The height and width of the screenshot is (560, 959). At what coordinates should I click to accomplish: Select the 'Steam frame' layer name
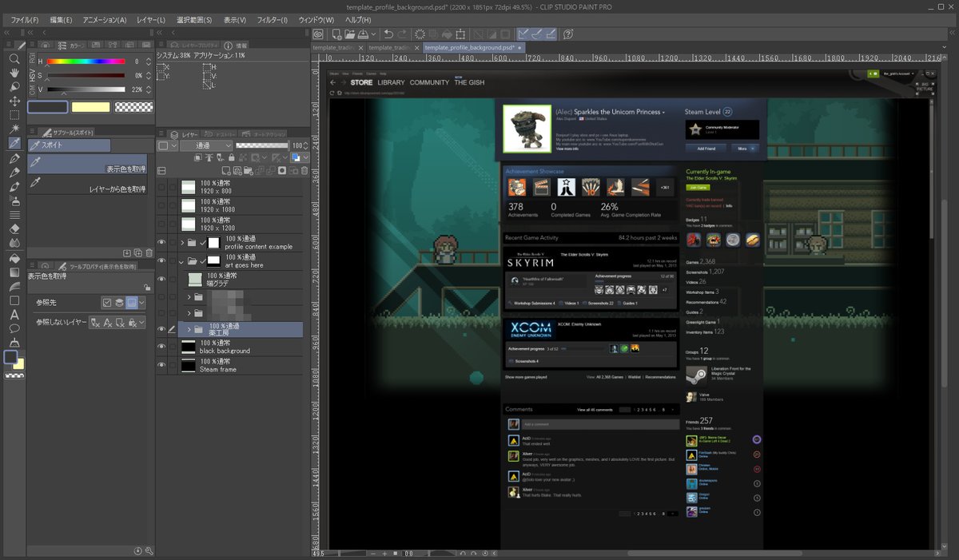click(x=218, y=370)
